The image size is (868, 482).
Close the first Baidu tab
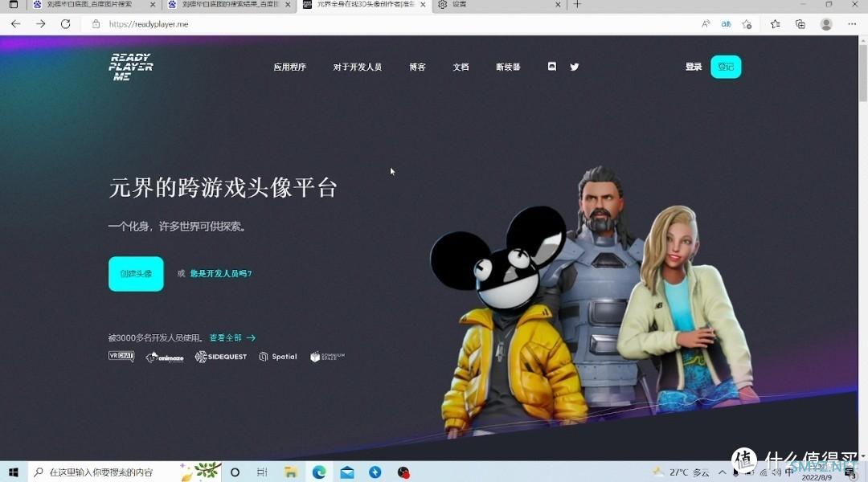153,5
